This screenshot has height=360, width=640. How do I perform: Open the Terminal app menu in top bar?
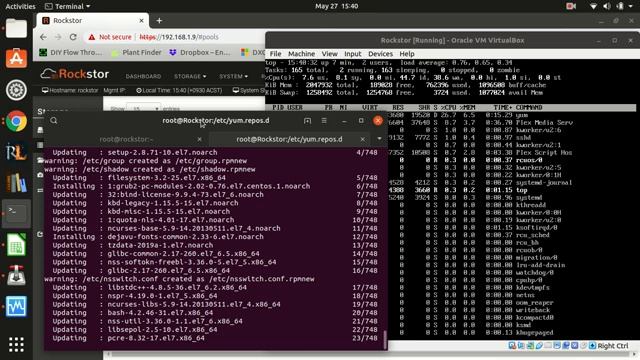(x=67, y=6)
